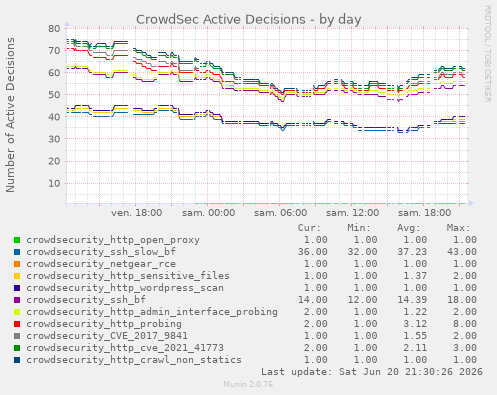Select the crowdsecurity_http_probing legend label

point(104,324)
